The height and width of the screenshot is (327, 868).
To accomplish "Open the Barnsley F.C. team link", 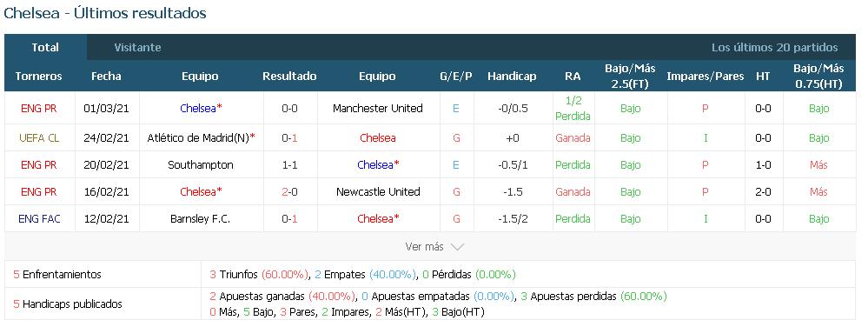I will [x=201, y=219].
